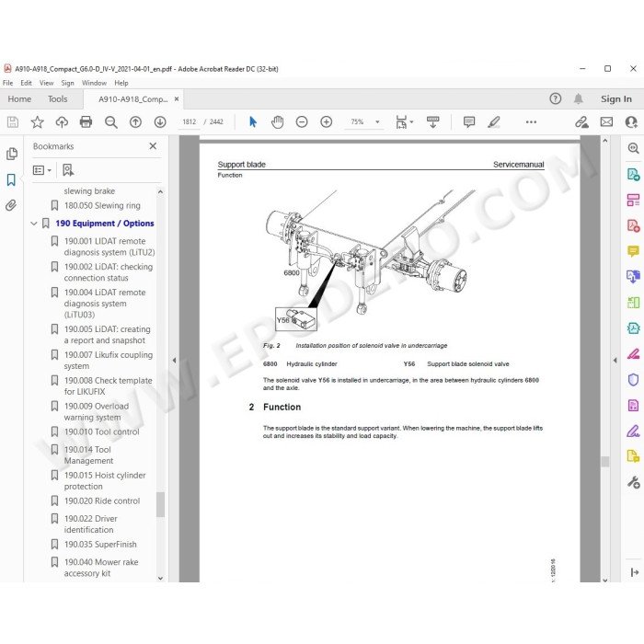Expand right pane with arrow at bottom
This screenshot has width=644, height=644.
(634, 572)
